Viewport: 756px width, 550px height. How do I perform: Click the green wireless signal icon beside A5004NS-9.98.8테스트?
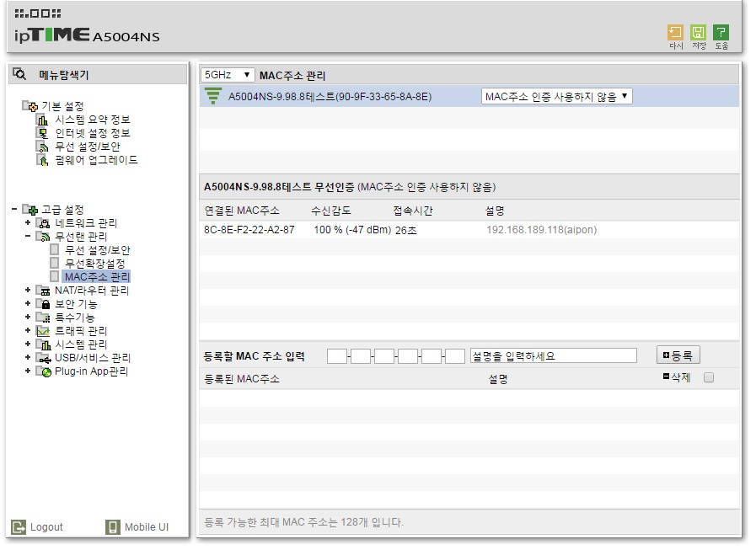(212, 96)
